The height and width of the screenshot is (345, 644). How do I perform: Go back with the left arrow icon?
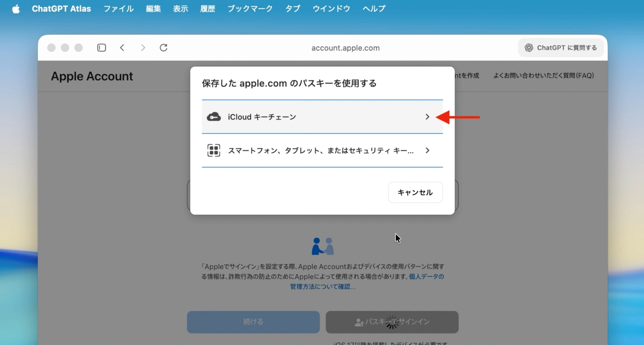click(122, 48)
